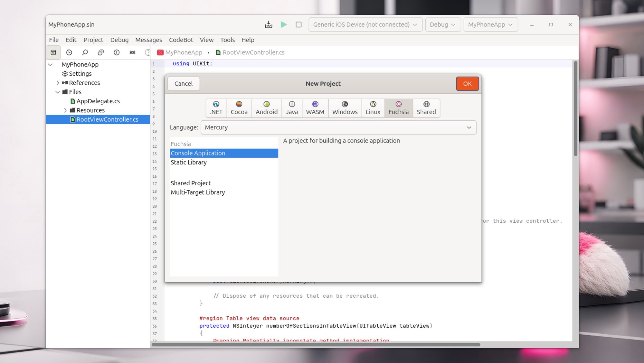
Task: Click the RootViewController.cs breadcrumb file icon
Action: click(218, 52)
